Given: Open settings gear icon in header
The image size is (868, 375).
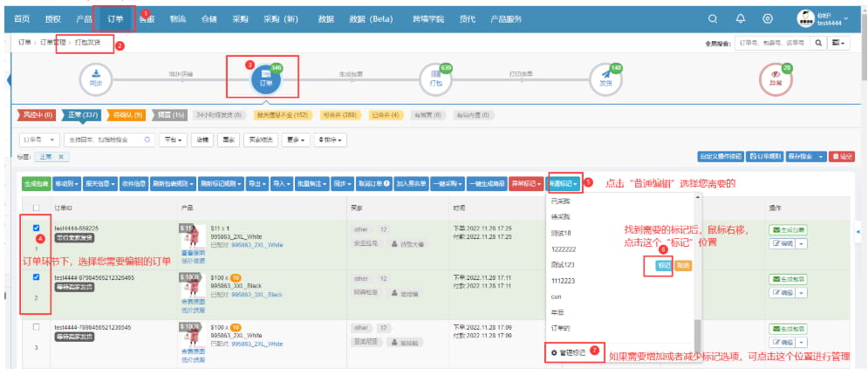Looking at the screenshot, I should (x=767, y=18).
